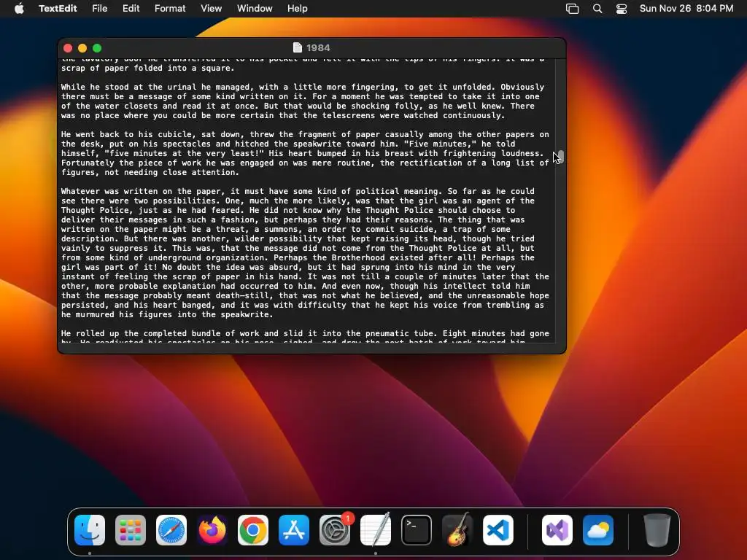Open Launchpad from the Dock
747x560 pixels.
click(x=131, y=530)
